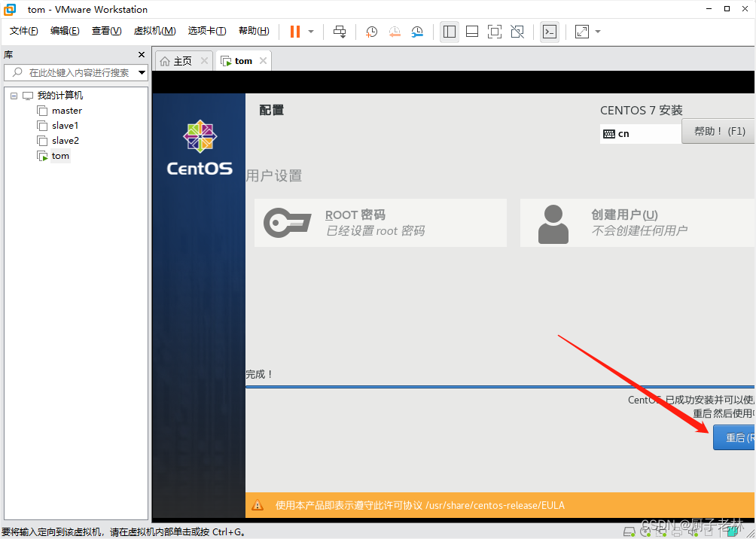Take a snapshot of this virtual machine
756x539 pixels.
[371, 32]
